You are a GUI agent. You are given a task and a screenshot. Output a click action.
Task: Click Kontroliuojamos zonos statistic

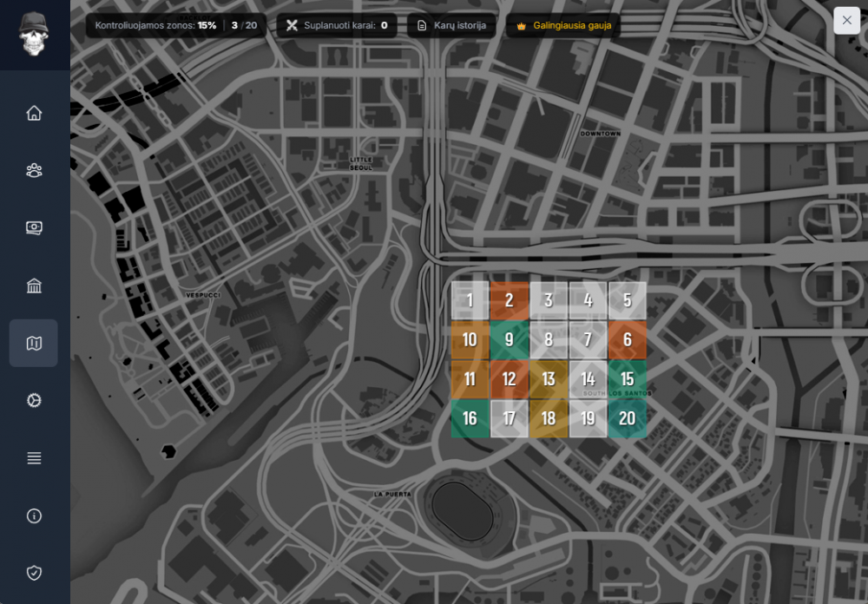175,25
